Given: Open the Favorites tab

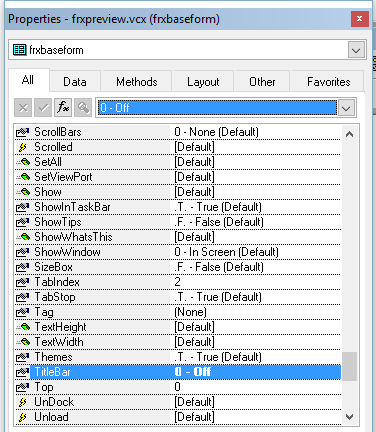Looking at the screenshot, I should click(x=328, y=82).
